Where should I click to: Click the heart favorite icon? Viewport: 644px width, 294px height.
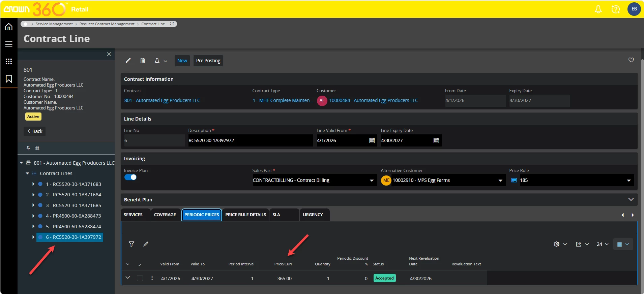point(631,60)
